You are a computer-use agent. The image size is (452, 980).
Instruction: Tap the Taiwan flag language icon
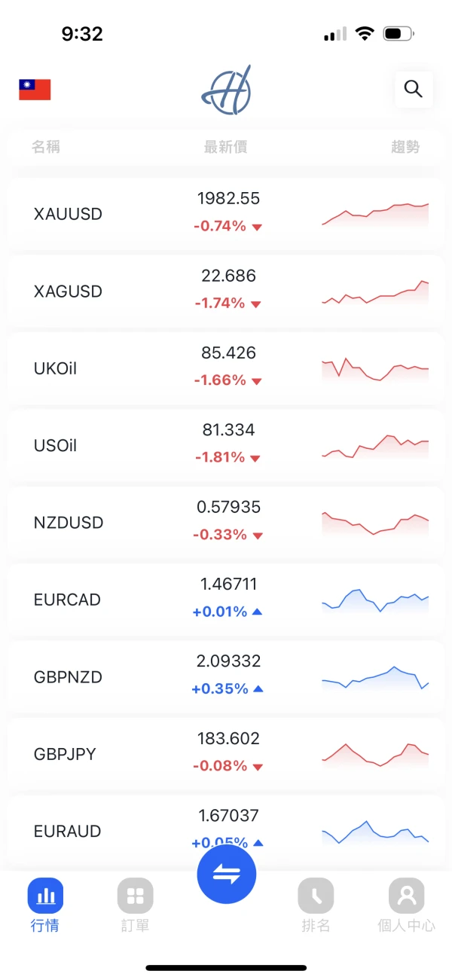35,90
